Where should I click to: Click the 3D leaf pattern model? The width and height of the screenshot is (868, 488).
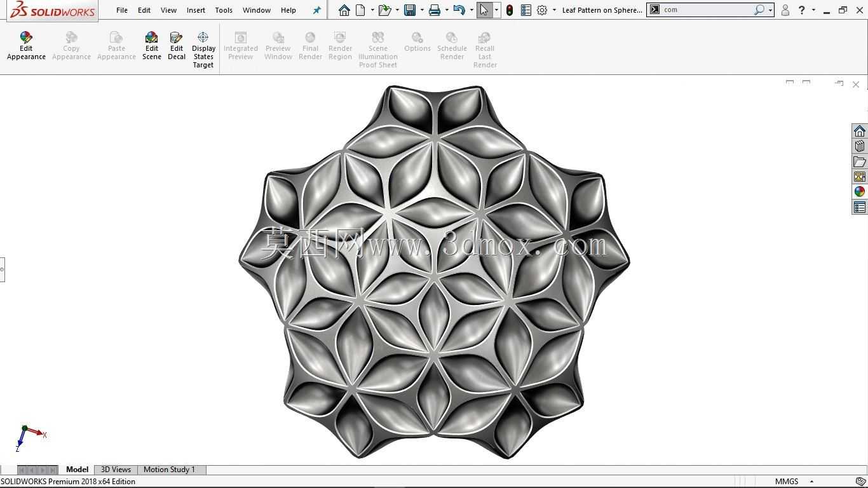click(x=434, y=272)
